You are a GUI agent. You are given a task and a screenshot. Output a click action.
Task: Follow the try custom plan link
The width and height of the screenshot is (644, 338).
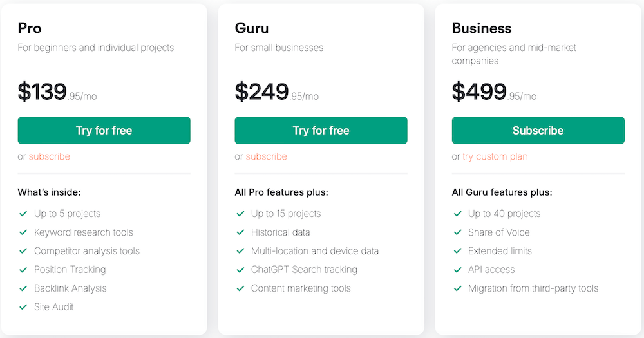point(495,156)
